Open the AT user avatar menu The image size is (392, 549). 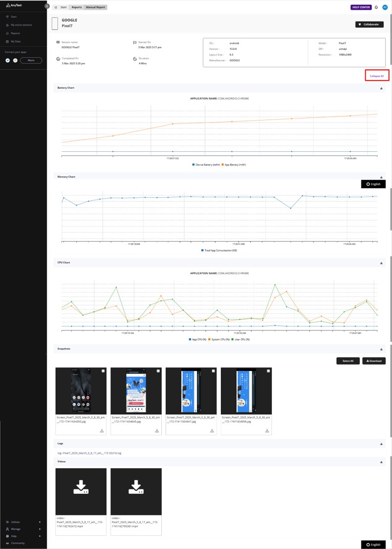385,7
